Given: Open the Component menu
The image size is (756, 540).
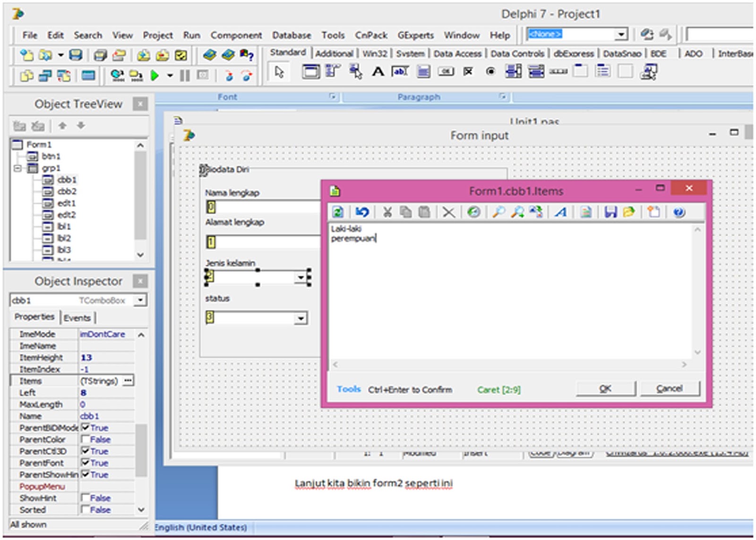Looking at the screenshot, I should pos(236,35).
